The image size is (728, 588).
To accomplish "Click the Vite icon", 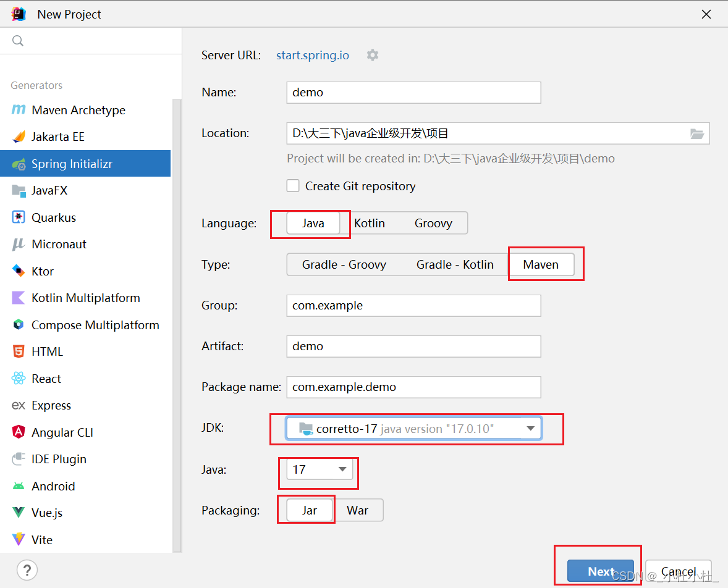I will 19,539.
